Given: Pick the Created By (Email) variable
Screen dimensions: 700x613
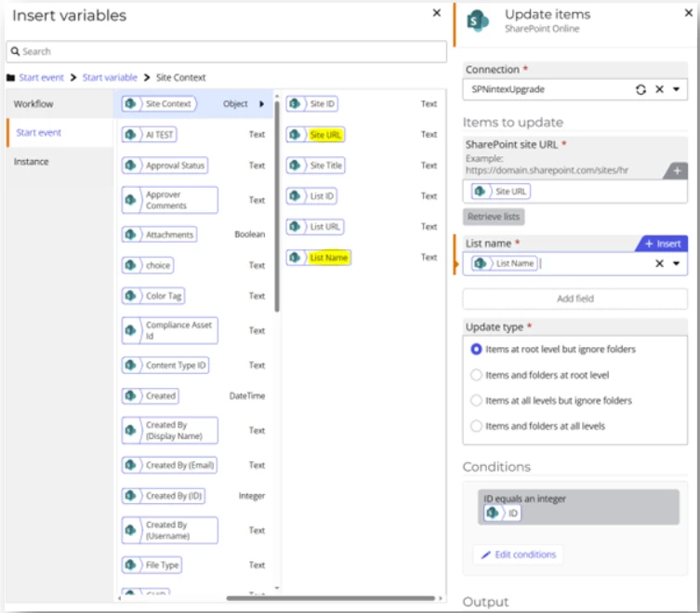Looking at the screenshot, I should (x=169, y=465).
